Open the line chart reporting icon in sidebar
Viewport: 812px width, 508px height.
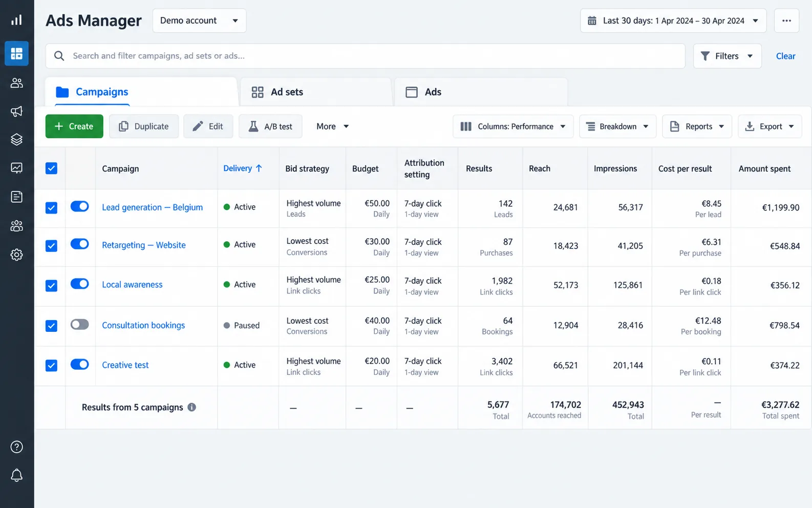tap(16, 168)
